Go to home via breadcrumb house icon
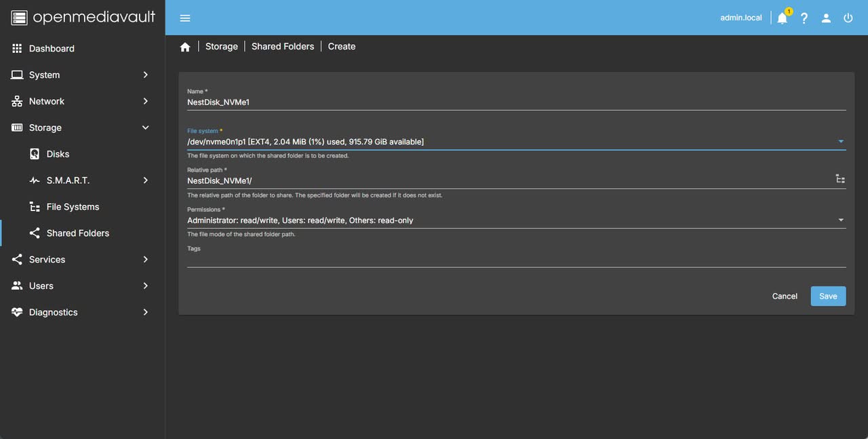The width and height of the screenshot is (868, 439). point(185,47)
